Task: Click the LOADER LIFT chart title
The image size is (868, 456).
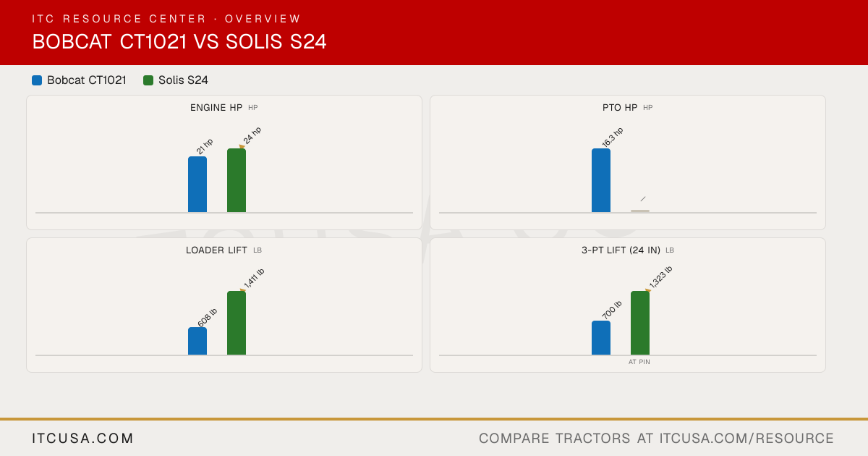Action: [216, 250]
